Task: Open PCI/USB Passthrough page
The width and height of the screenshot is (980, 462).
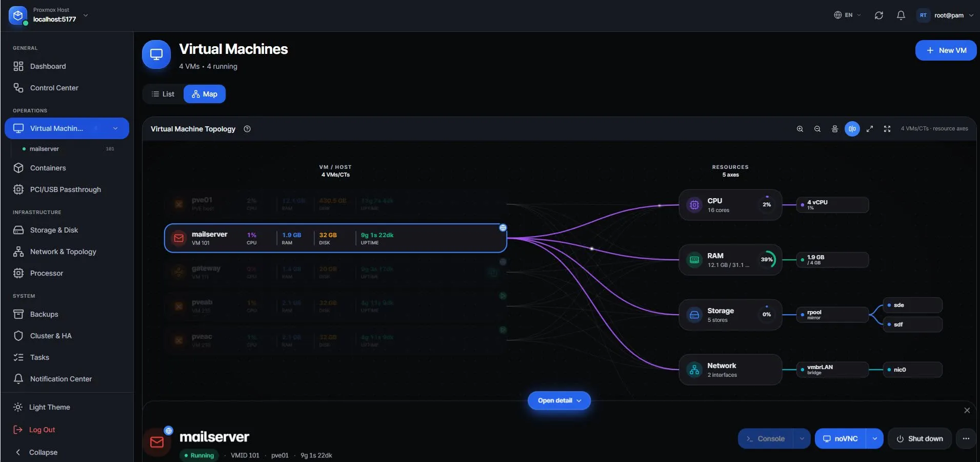Action: tap(67, 189)
